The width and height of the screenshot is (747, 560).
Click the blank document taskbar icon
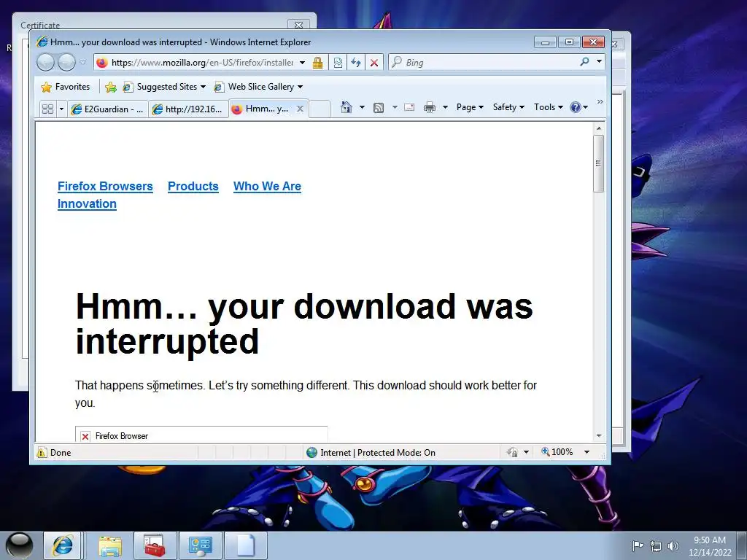pos(245,545)
